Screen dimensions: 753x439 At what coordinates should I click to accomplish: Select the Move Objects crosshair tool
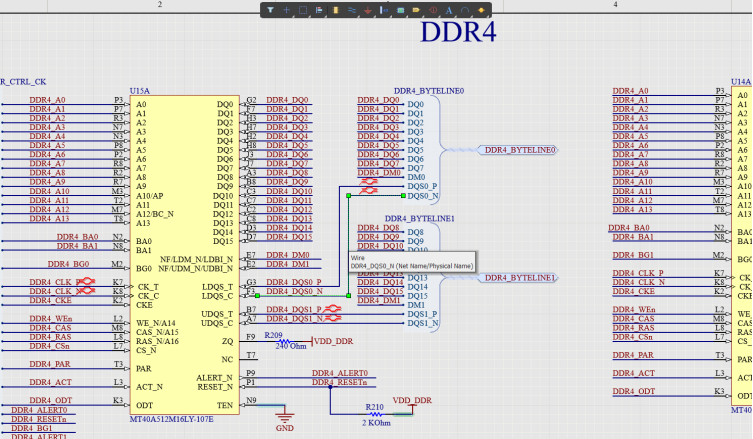coord(287,10)
